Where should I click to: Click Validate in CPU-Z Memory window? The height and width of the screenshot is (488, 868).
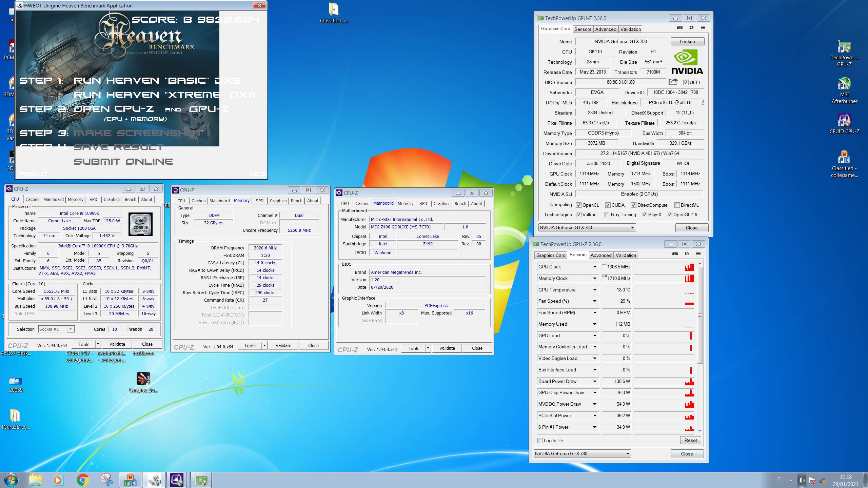point(283,346)
